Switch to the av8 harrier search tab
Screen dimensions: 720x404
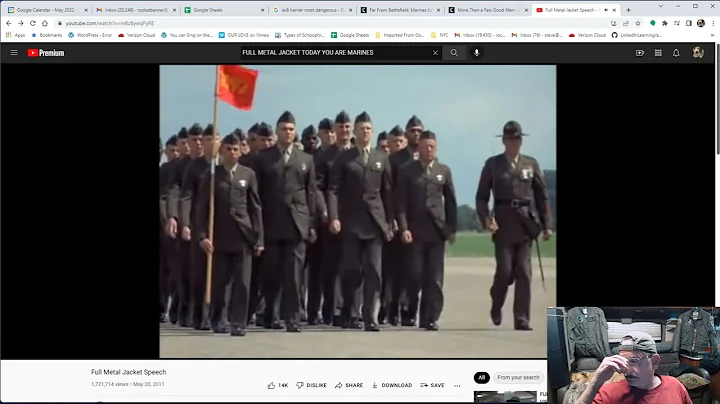(311, 10)
